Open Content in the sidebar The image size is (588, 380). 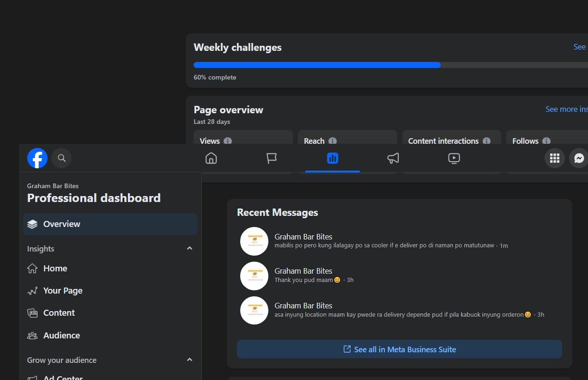click(x=110, y=313)
